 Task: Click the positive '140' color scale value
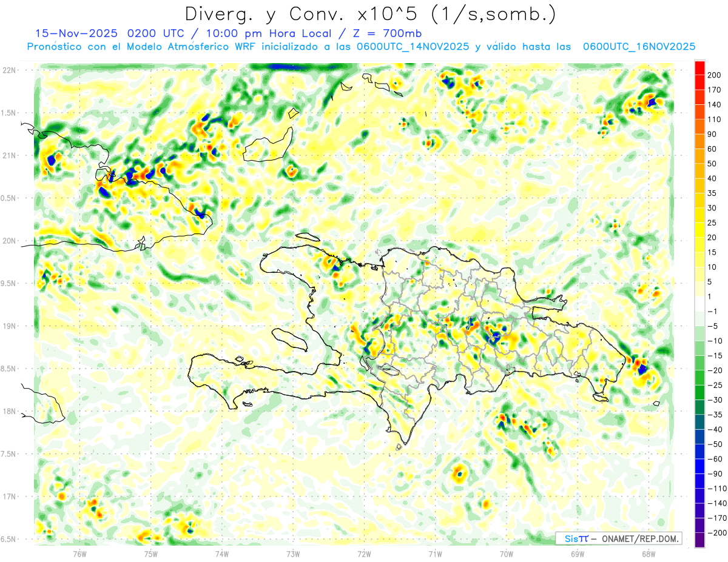coord(715,105)
